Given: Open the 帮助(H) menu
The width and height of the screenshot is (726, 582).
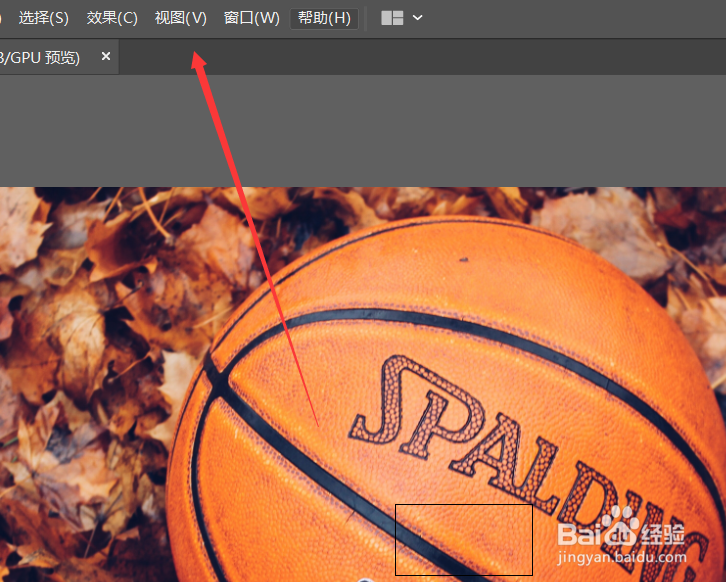Looking at the screenshot, I should [x=324, y=19].
